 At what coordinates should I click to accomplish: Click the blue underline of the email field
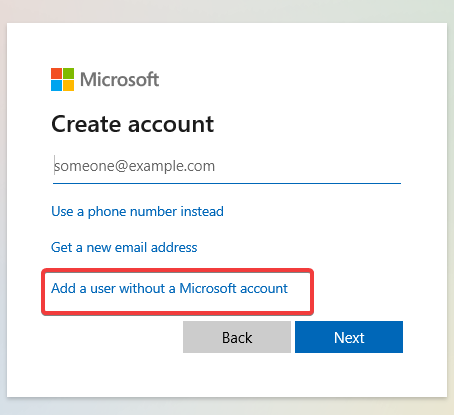click(227, 183)
